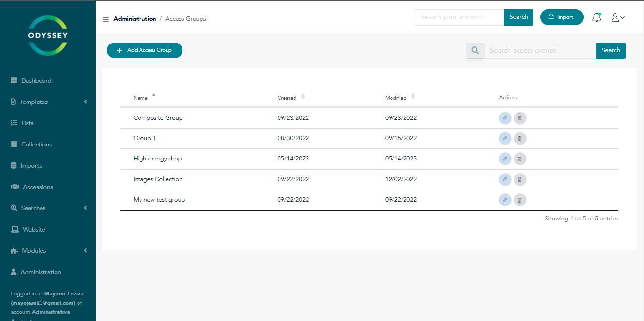Edit My new test group
This screenshot has width=644, height=321.
point(505,200)
